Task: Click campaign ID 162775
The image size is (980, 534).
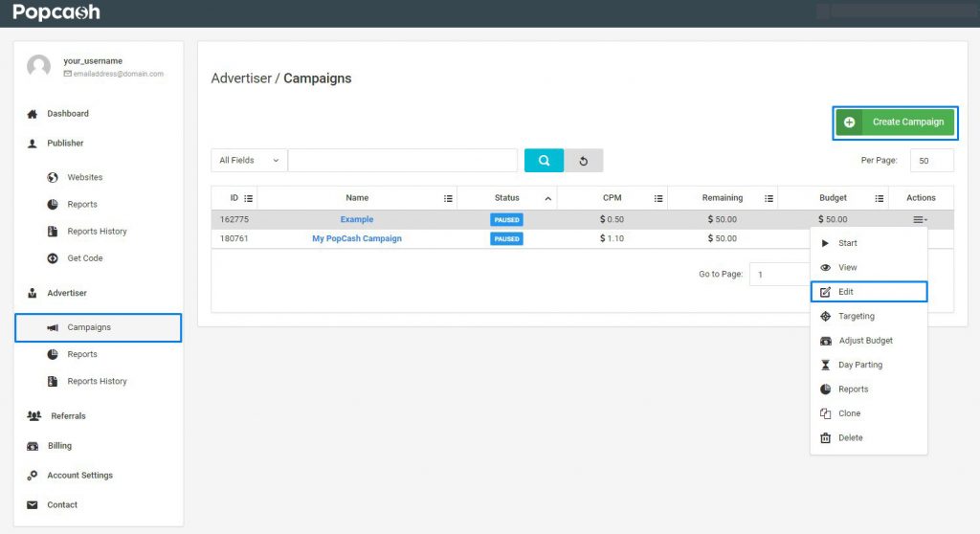Action: coord(234,219)
